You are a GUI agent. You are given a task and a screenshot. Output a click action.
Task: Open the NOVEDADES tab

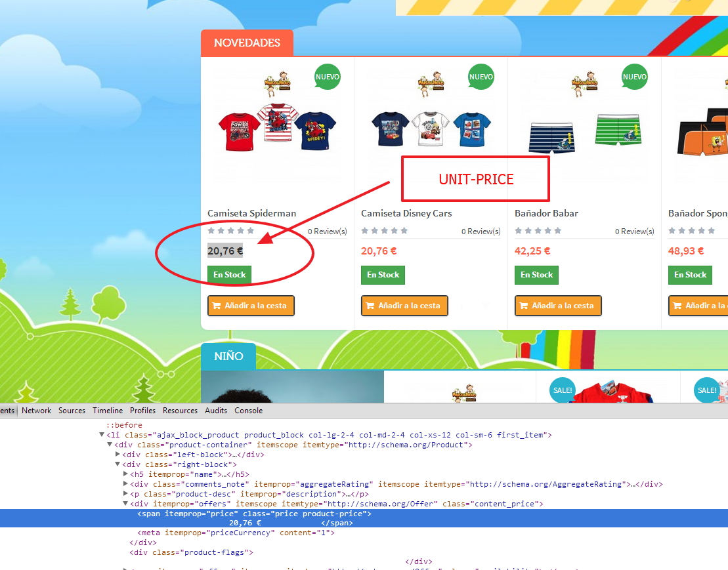click(x=247, y=43)
